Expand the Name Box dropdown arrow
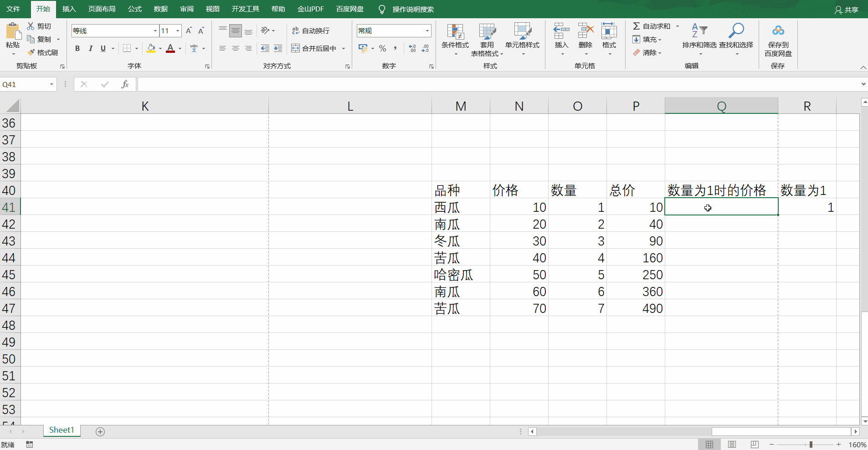This screenshot has height=450, width=868. coord(51,84)
